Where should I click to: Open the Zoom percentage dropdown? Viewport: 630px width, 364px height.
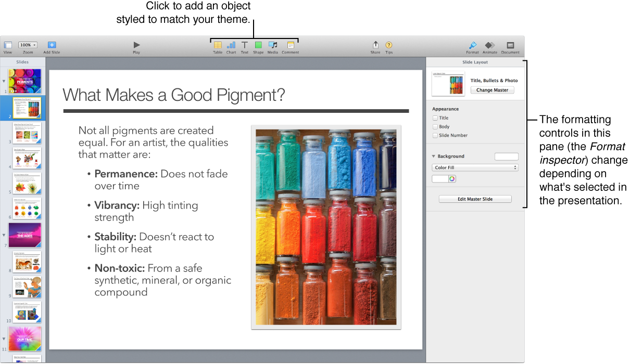coord(28,45)
